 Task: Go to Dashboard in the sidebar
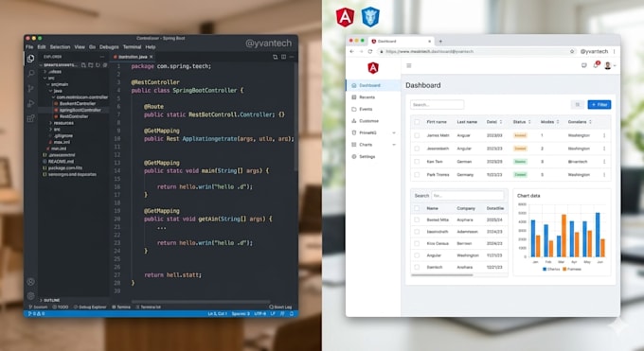[x=373, y=85]
